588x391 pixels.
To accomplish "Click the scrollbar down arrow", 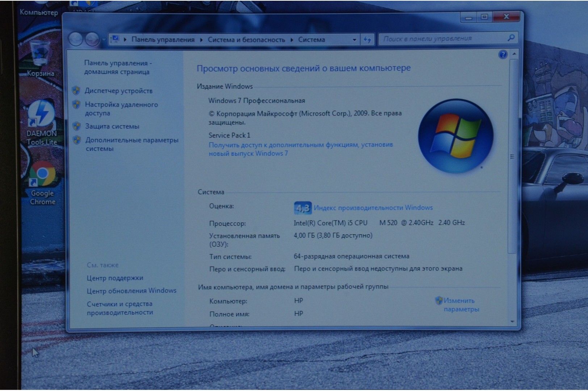I will [x=512, y=321].
